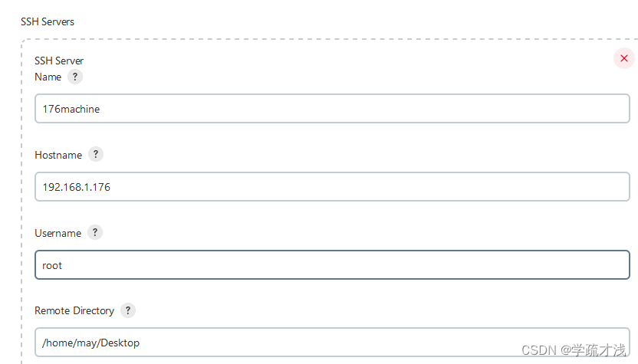Click the /home/may/Desktop path text
The width and height of the screenshot is (638, 364).
(90, 343)
